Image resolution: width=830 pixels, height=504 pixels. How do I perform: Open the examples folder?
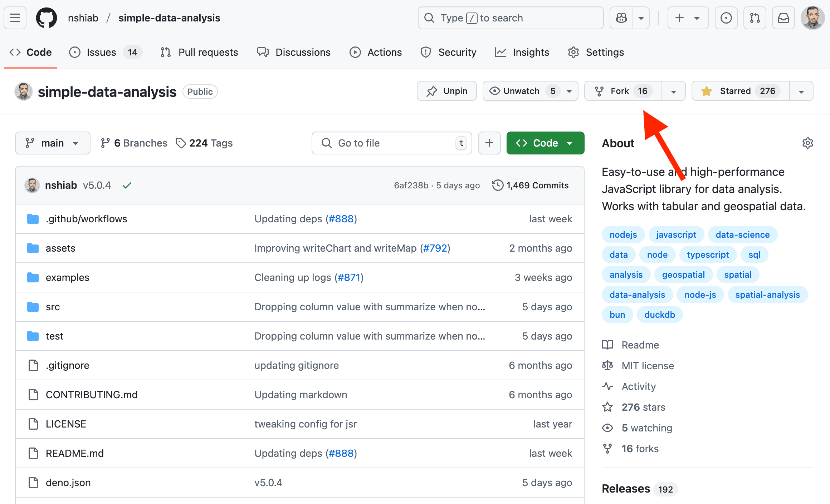(67, 277)
